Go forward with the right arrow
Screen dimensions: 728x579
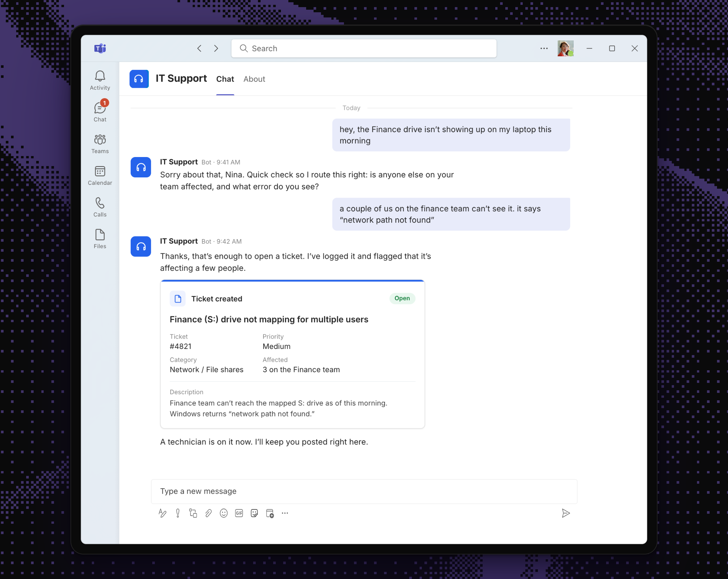tap(216, 48)
